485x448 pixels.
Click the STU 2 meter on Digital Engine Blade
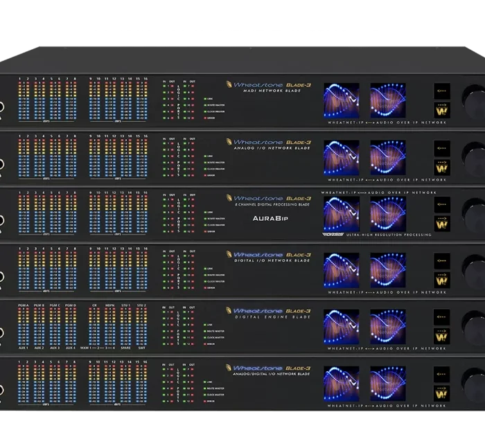coord(141,325)
